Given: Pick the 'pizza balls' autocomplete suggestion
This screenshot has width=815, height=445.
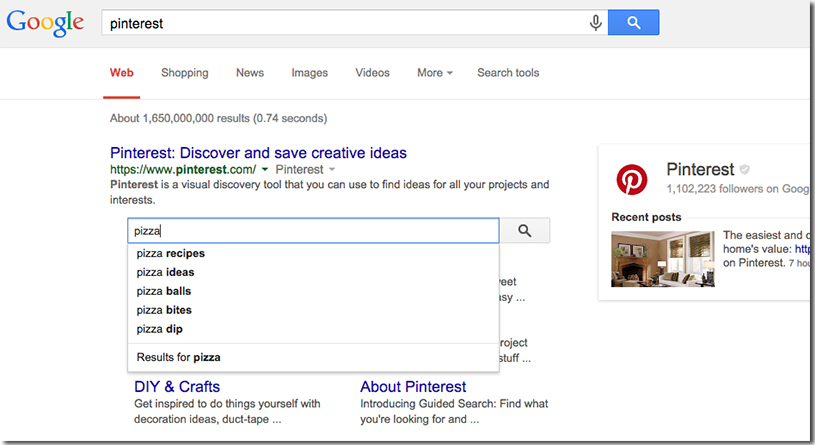Looking at the screenshot, I should pyautogui.click(x=164, y=291).
